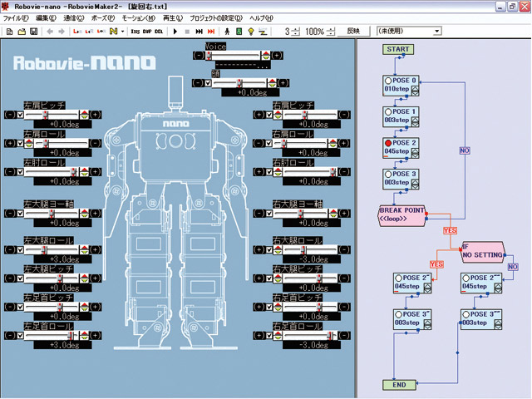
Task: Click the (+) button beside Voice slider
Action: point(276,55)
